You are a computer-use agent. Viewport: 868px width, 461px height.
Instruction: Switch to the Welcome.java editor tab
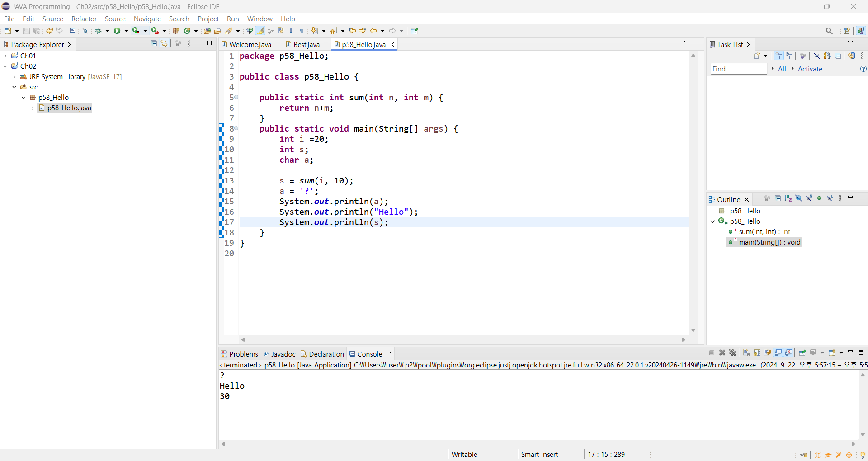[x=247, y=44]
